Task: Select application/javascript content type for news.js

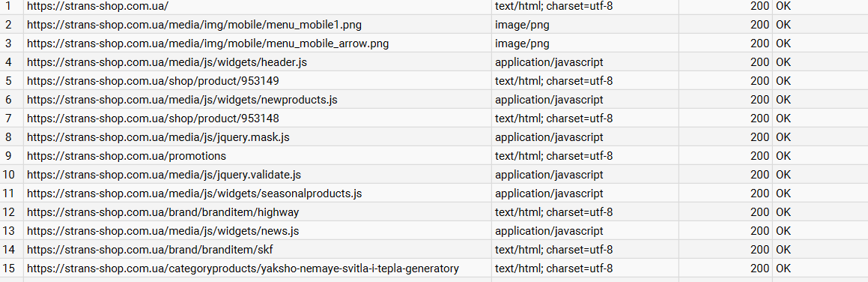Action: click(549, 230)
